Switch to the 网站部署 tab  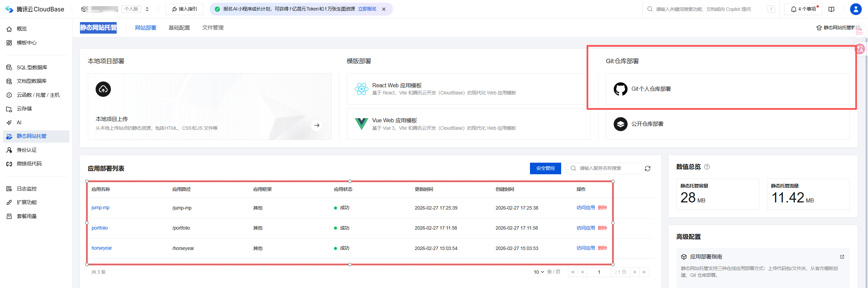click(x=146, y=28)
